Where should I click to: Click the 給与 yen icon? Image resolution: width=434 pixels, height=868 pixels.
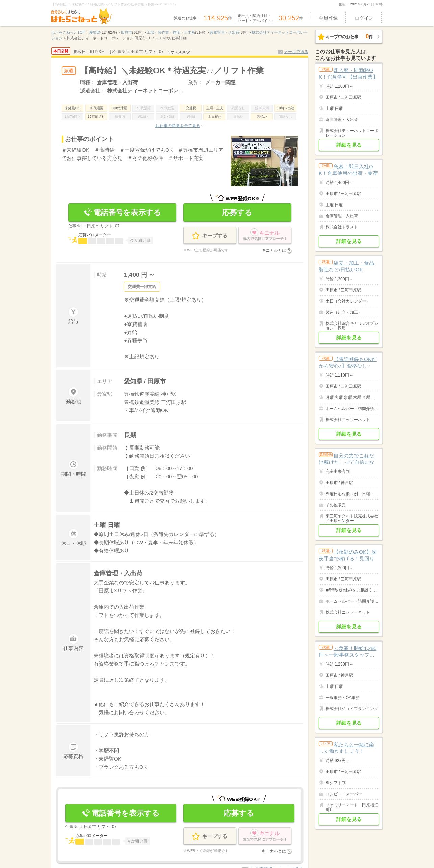click(73, 312)
